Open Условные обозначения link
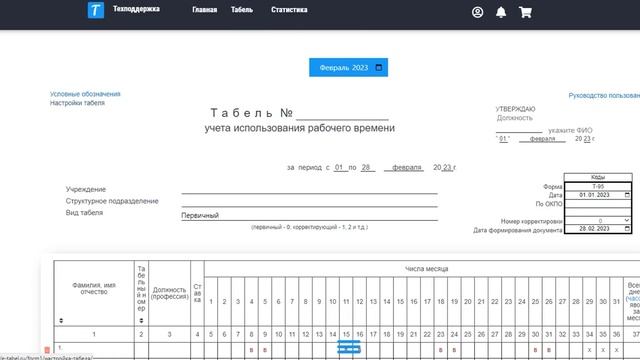 point(85,94)
